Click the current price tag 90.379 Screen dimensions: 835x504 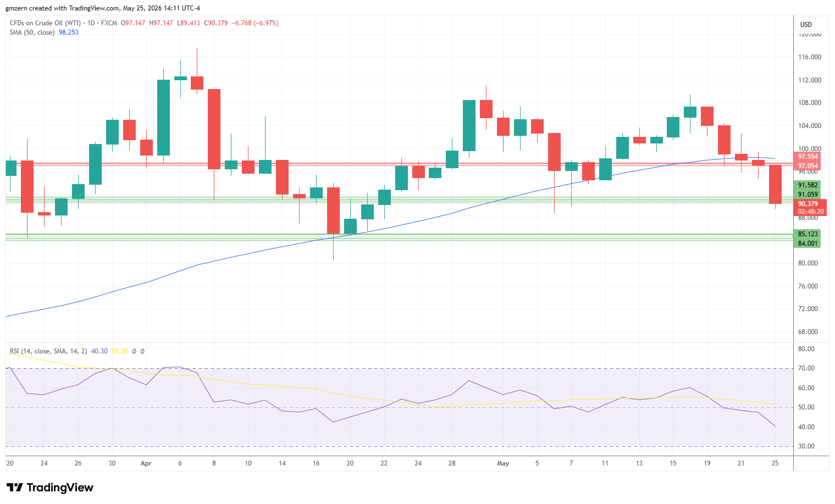[808, 204]
